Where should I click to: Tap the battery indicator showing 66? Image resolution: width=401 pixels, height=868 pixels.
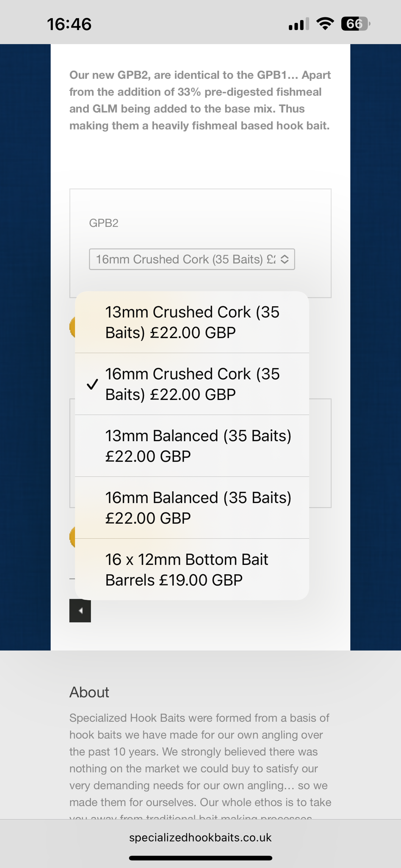(x=355, y=24)
